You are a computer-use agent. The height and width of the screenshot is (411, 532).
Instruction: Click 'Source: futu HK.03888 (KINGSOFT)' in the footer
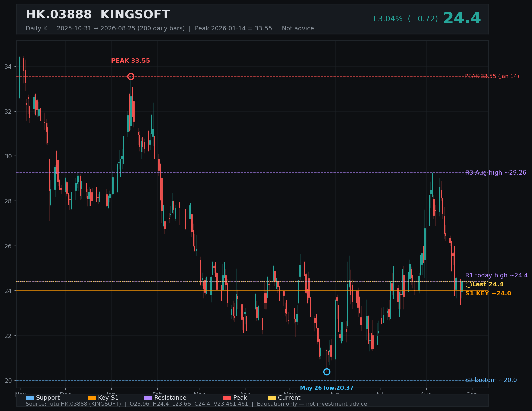[x=73, y=404]
